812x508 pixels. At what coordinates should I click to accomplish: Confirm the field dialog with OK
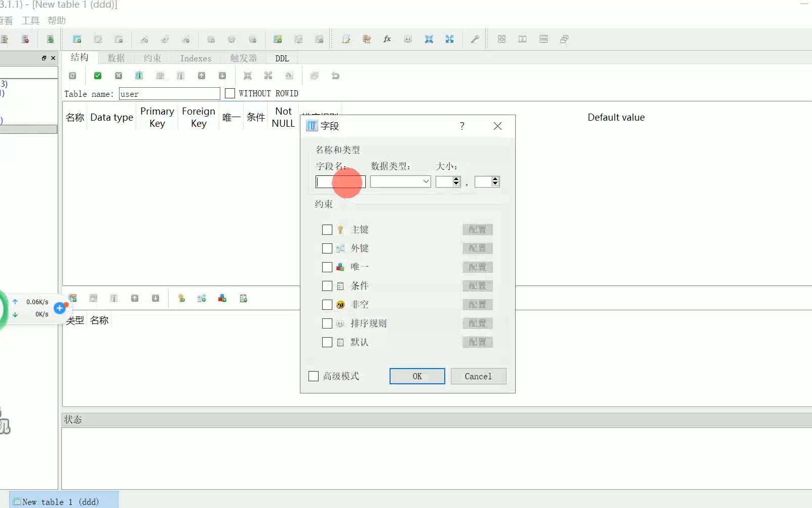(x=417, y=376)
